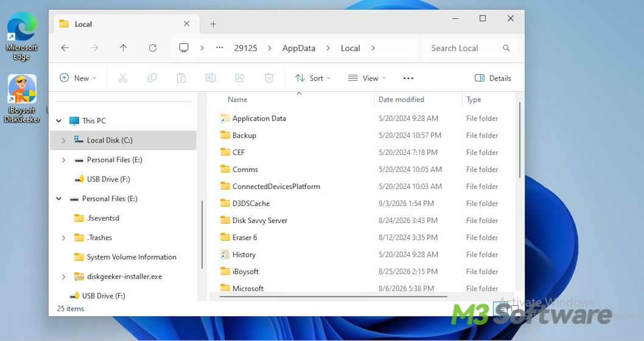644x341 pixels.
Task: Expand the .Trashes folder node
Action: click(x=64, y=238)
